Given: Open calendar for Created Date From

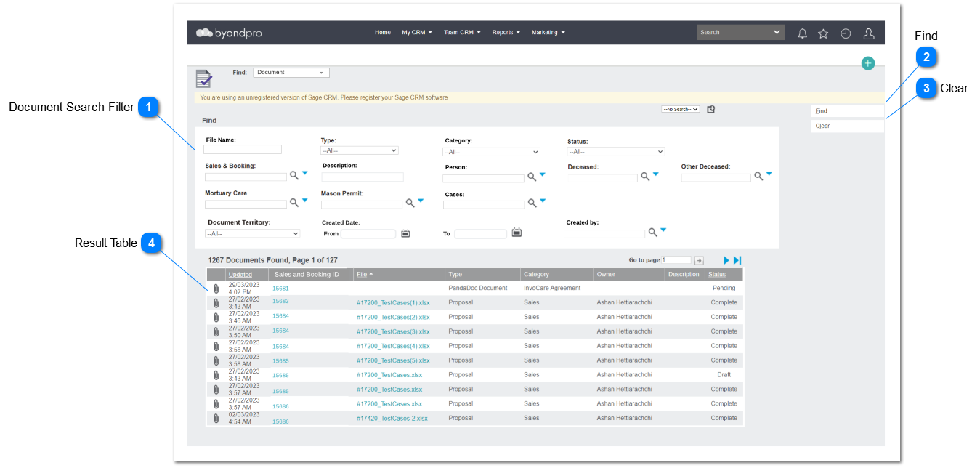Looking at the screenshot, I should click(405, 233).
